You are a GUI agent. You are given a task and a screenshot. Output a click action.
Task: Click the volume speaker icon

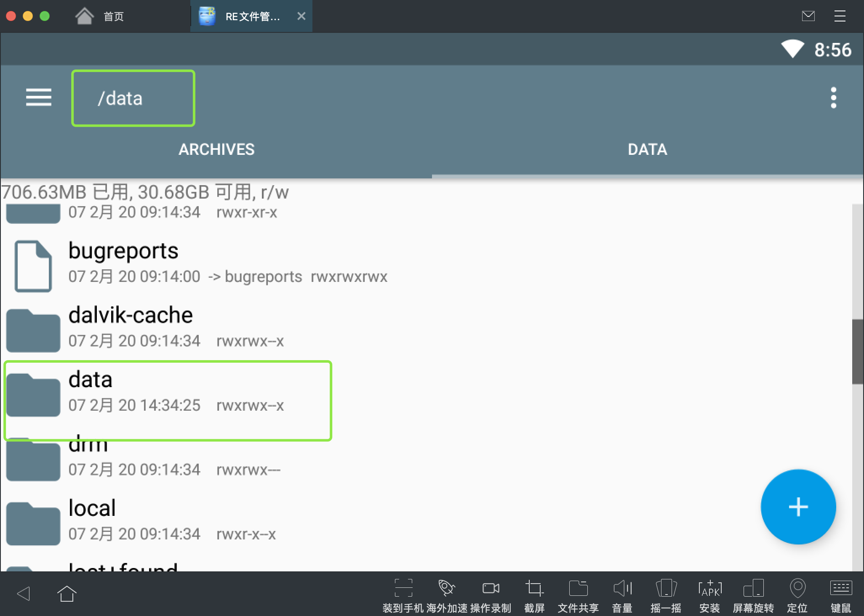click(622, 588)
